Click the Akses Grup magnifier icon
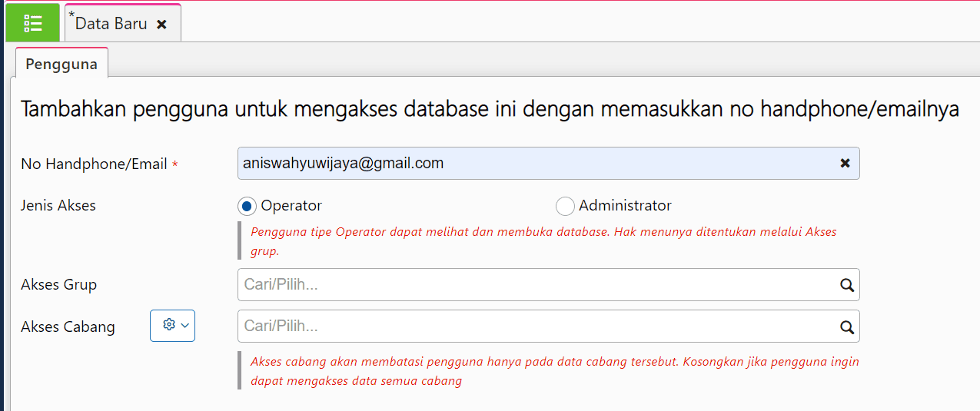The image size is (980, 411). 847,285
